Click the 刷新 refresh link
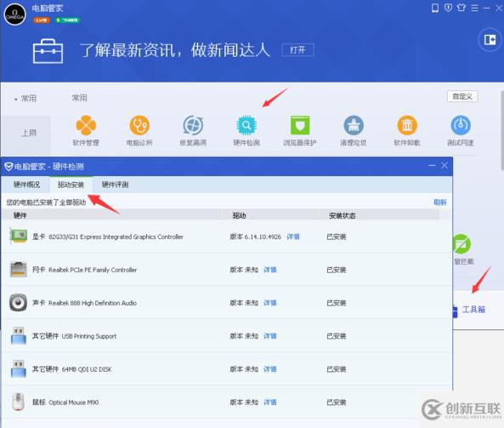The image size is (504, 428). pos(440,203)
